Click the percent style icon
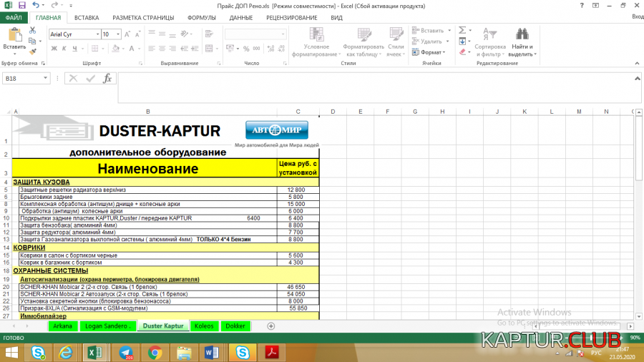This screenshot has width=644, height=362. click(247, 49)
